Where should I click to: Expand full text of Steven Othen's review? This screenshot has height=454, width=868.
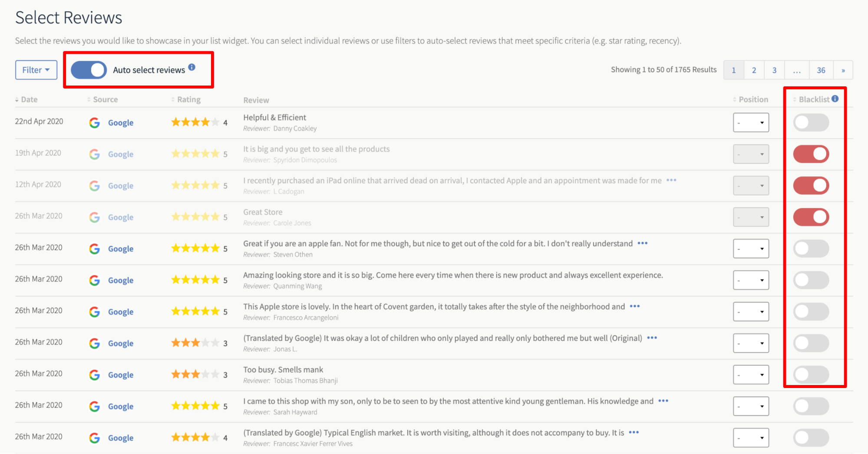[x=643, y=243]
